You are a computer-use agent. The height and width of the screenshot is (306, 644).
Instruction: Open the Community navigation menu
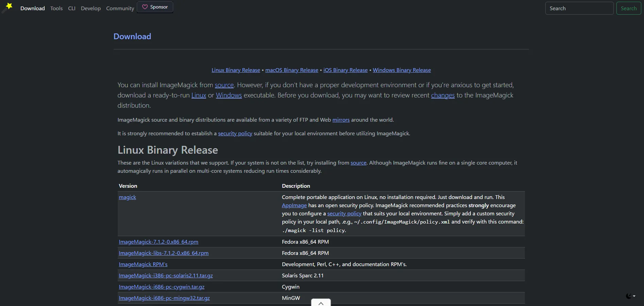click(120, 8)
